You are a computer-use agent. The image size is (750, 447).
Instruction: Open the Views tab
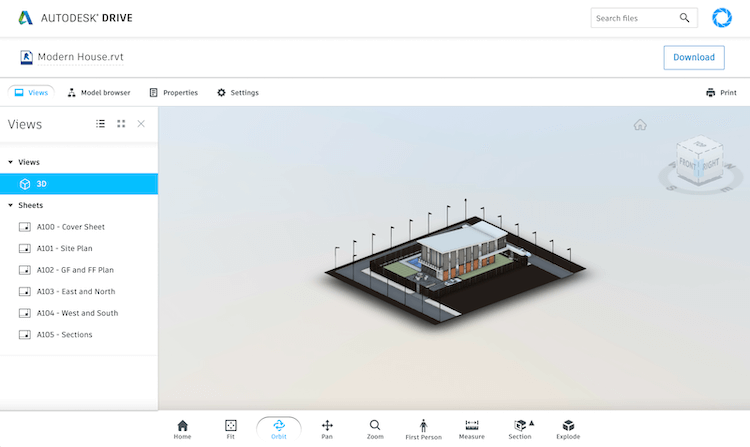31,93
